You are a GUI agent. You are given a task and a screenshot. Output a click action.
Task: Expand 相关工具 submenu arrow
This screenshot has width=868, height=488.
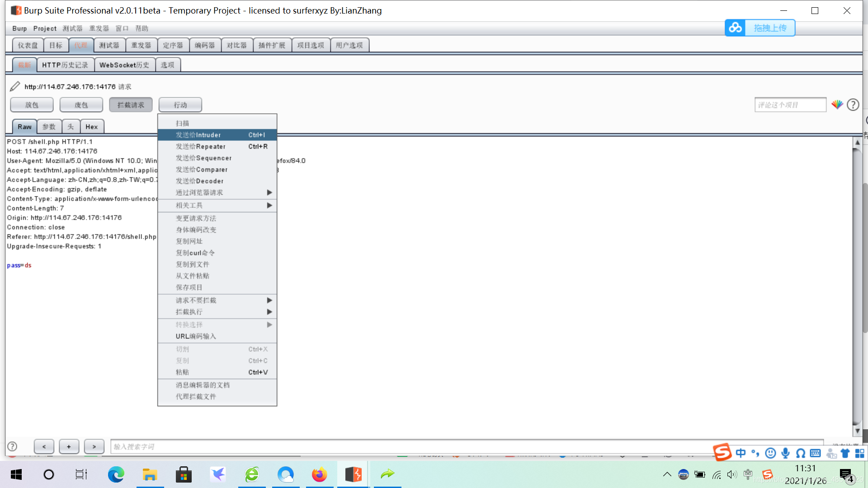269,206
